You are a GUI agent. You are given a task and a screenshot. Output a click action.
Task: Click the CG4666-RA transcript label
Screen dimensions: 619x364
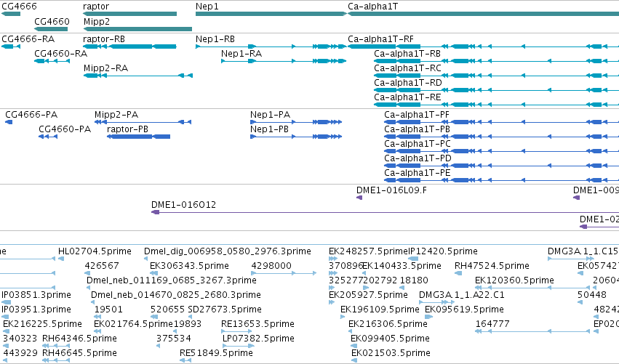[x=28, y=39]
